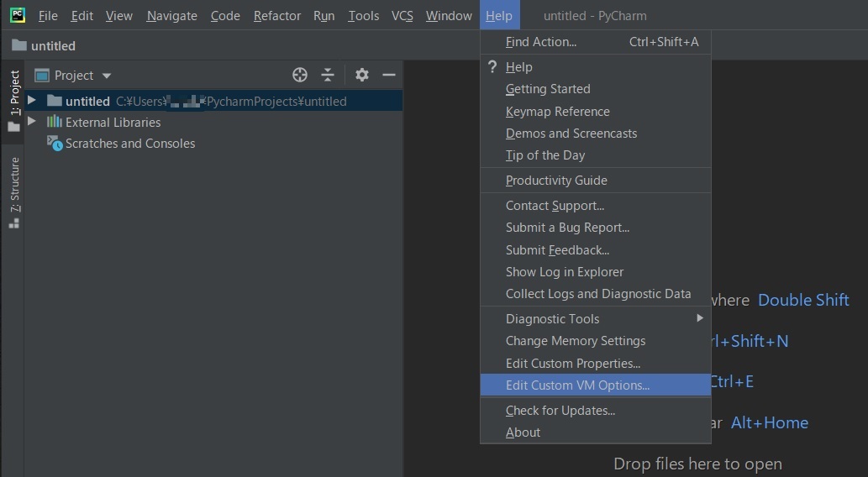Open the View menu
Viewport: 868px width, 477px height.
[119, 15]
